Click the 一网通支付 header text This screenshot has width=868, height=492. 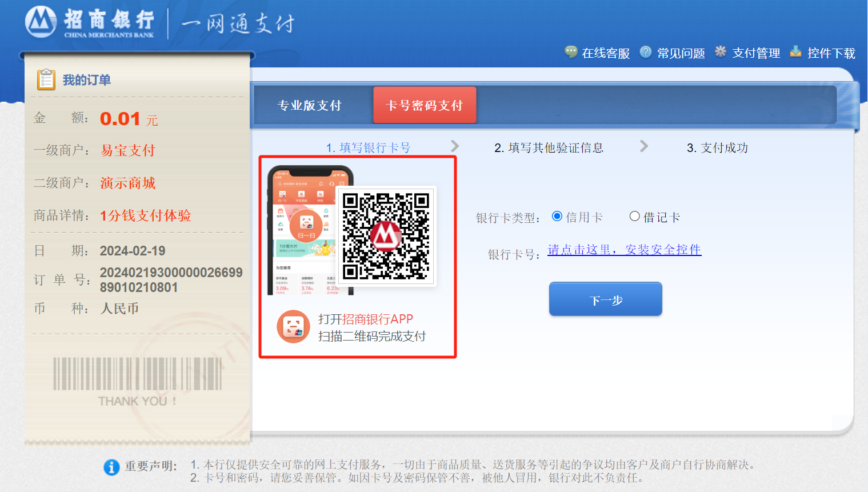click(x=237, y=25)
